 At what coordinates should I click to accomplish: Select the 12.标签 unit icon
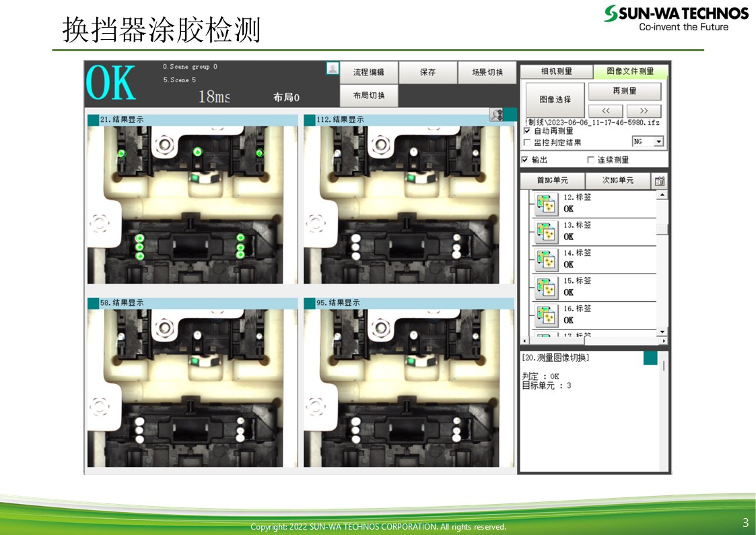click(545, 203)
